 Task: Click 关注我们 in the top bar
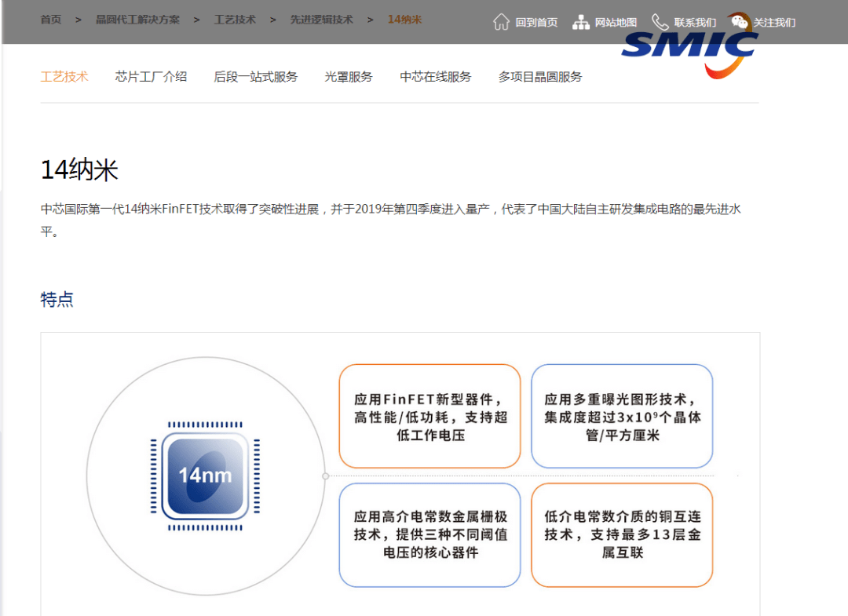coord(773,21)
